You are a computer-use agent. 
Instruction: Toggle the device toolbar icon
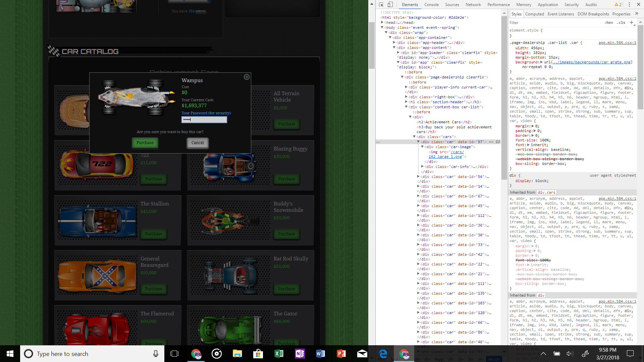pos(390,4)
